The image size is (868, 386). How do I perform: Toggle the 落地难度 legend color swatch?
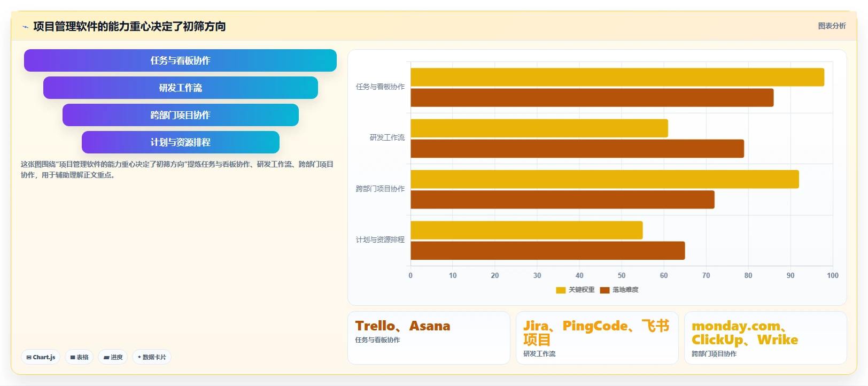[x=604, y=290]
